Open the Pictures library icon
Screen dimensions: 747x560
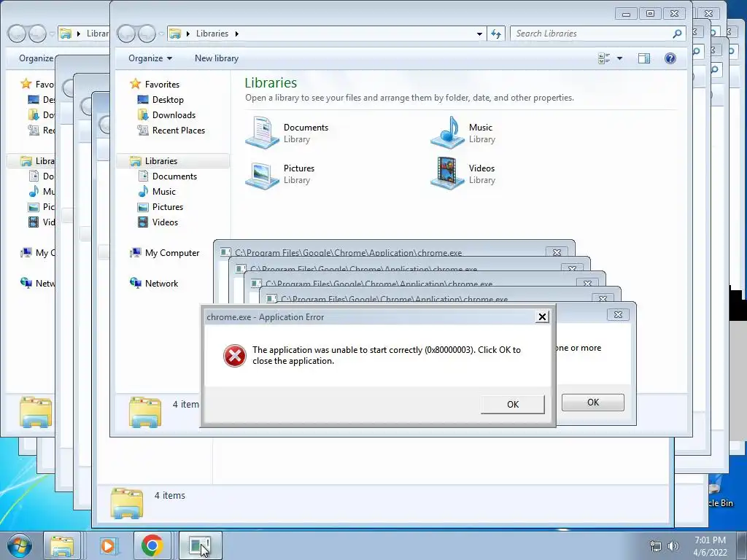[x=262, y=174]
